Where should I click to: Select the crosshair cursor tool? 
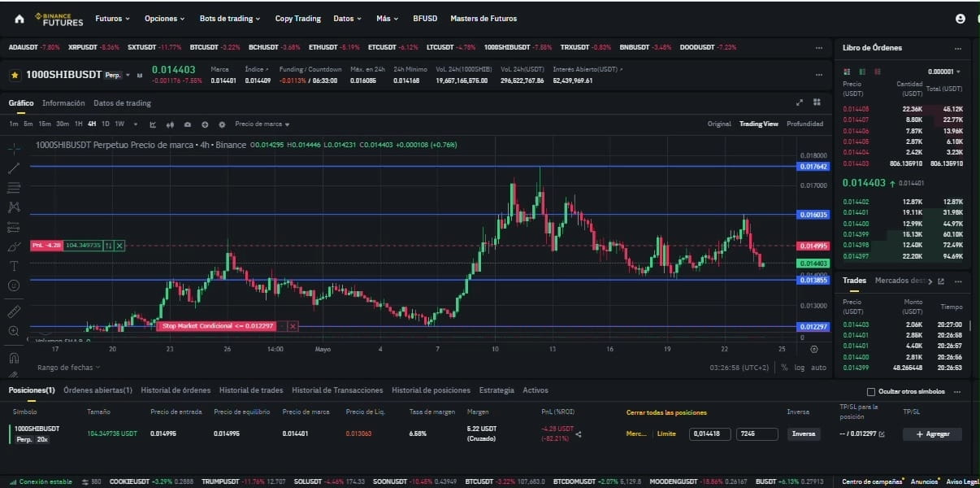coord(14,149)
